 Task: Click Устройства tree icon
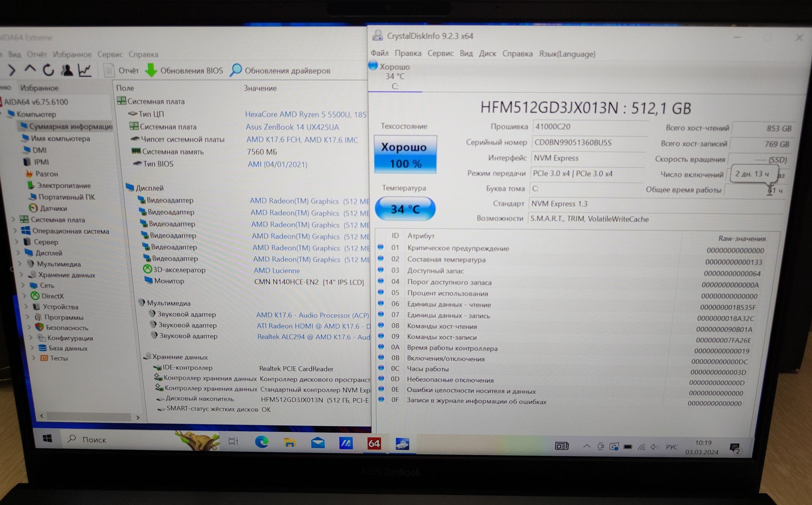pyautogui.click(x=37, y=306)
